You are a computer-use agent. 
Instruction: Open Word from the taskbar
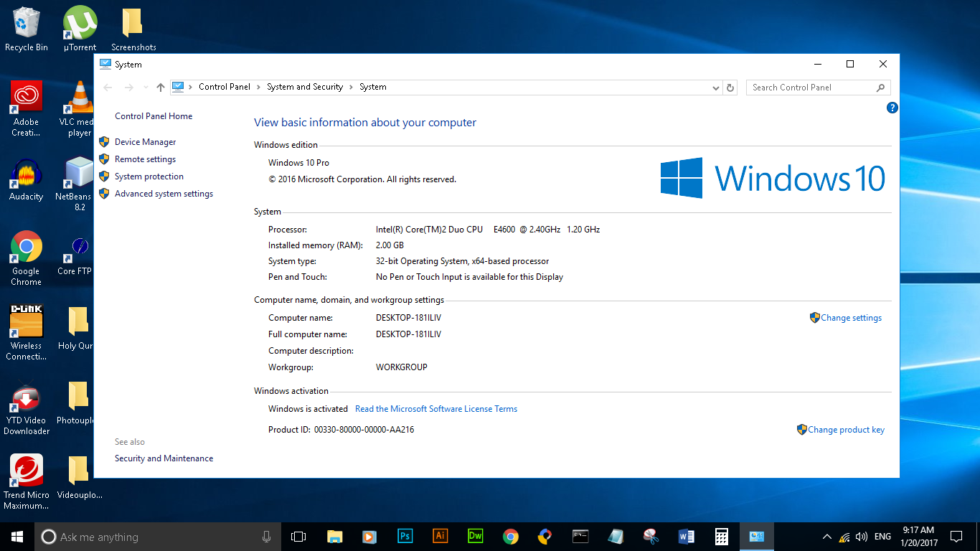686,537
